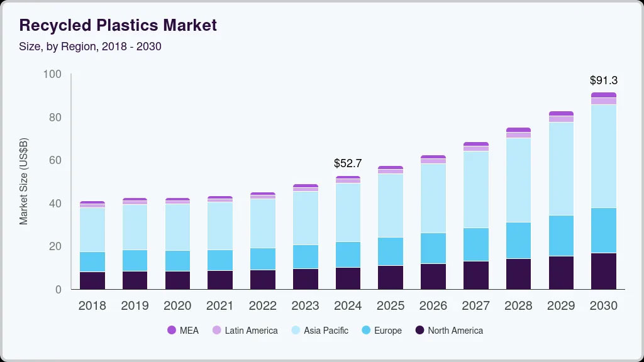Toggle the Asia Pacific legend label

click(326, 331)
